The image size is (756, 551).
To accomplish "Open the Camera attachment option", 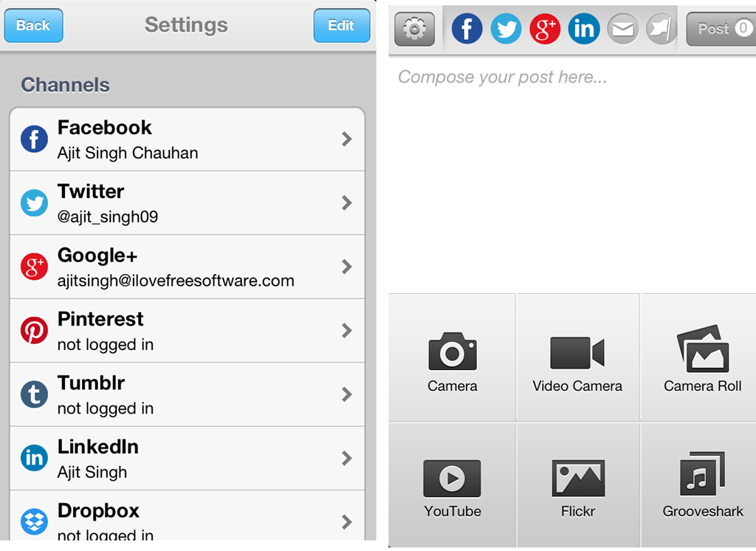I will point(453,357).
